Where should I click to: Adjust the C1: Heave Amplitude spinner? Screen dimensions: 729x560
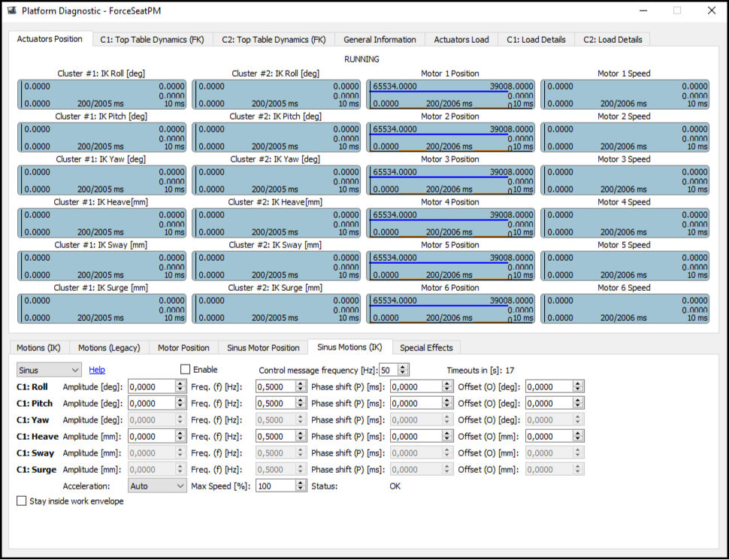181,436
